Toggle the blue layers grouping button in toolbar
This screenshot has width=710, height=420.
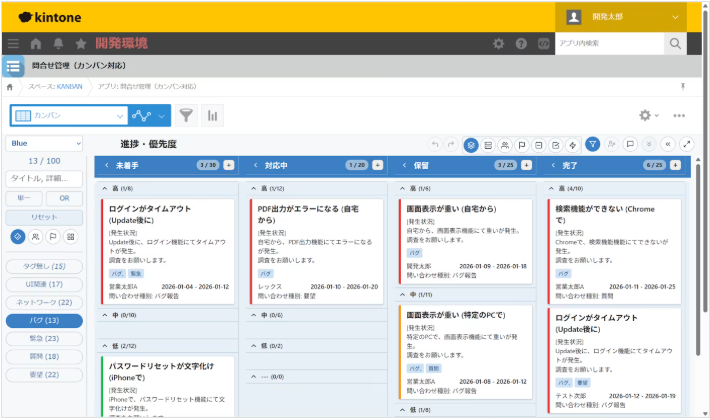[471, 145]
